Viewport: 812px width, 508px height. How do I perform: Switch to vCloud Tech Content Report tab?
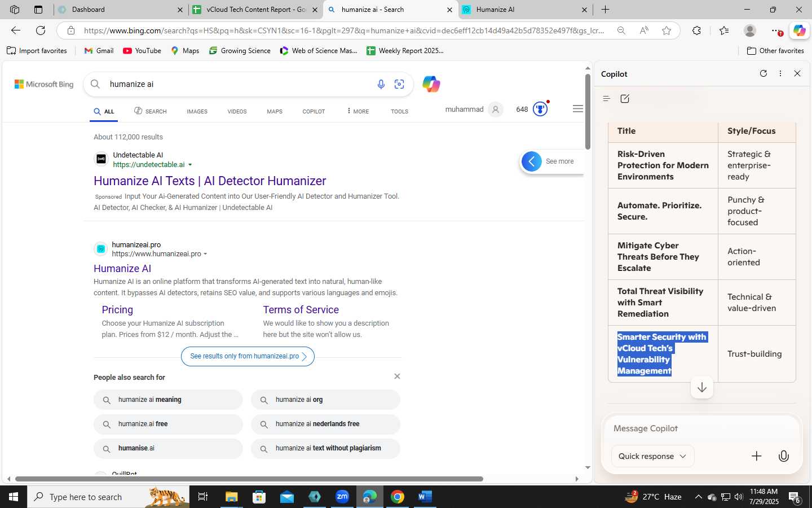click(x=255, y=10)
